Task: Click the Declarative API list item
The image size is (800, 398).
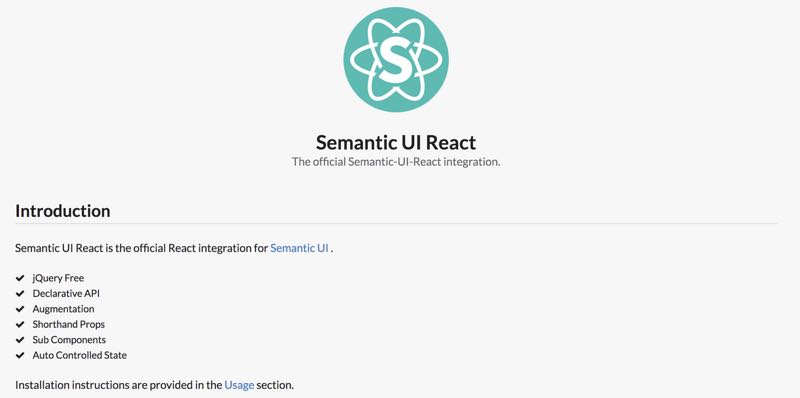Action: click(x=66, y=293)
